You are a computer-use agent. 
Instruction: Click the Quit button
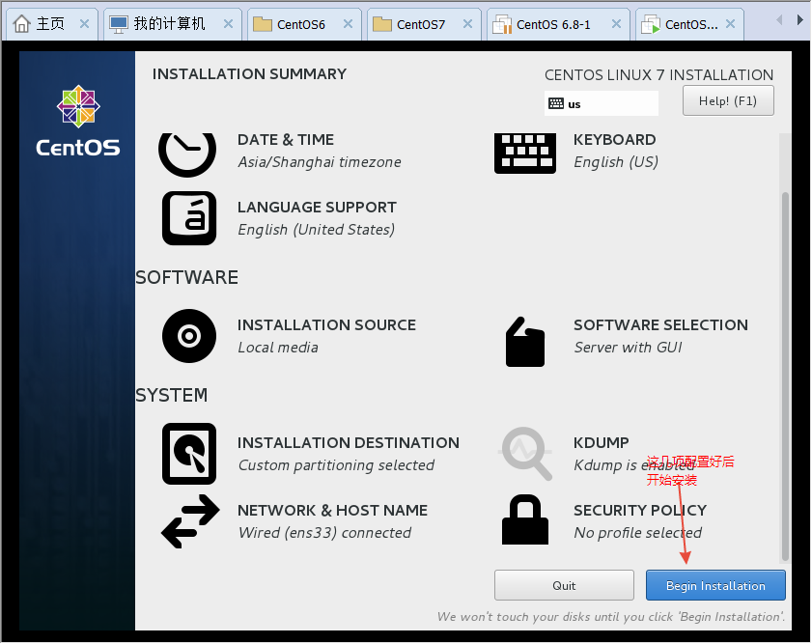pos(564,585)
